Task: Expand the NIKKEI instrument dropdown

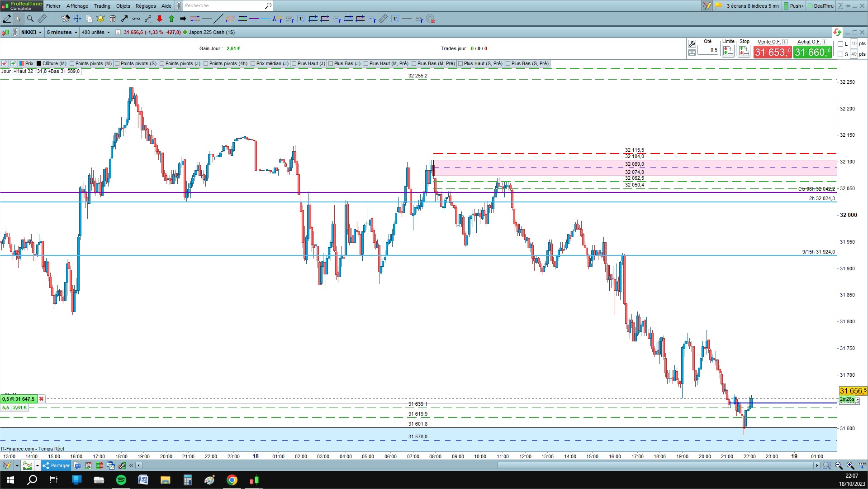Action: (32, 32)
